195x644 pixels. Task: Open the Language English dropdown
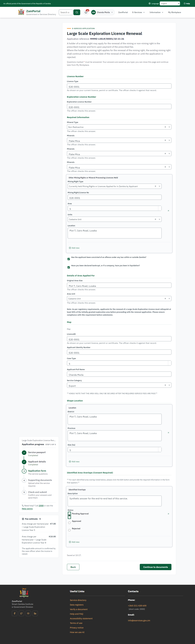click(170, 3)
